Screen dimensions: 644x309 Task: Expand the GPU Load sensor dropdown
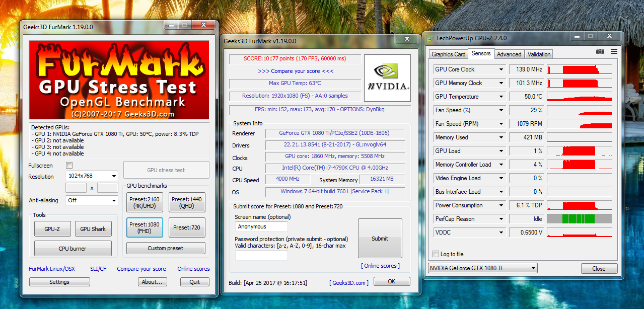pos(501,151)
